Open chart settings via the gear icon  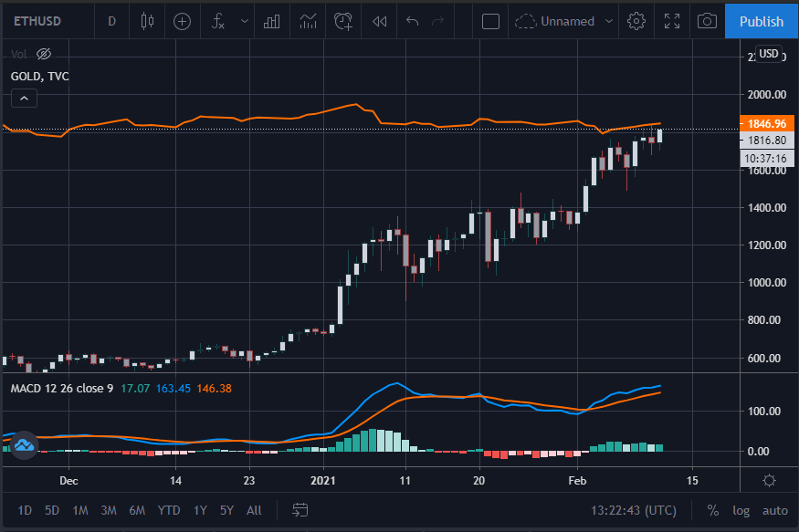[x=636, y=21]
